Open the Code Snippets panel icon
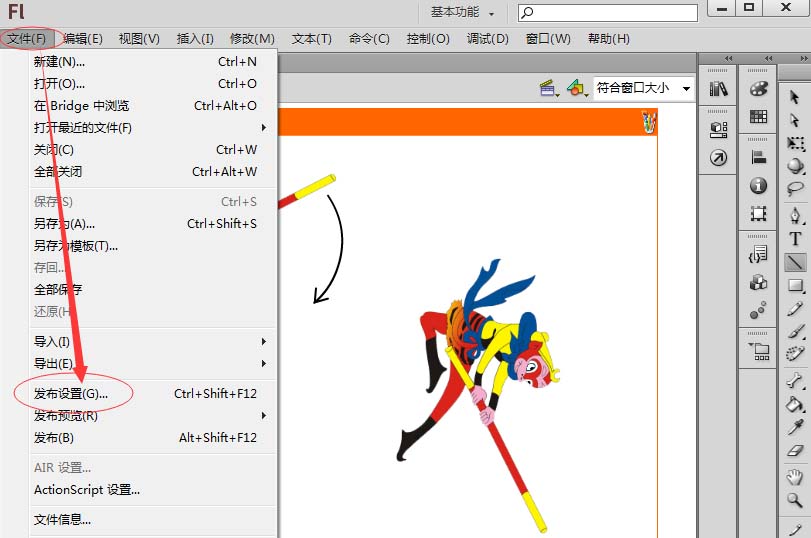This screenshot has width=811, height=538. [x=758, y=254]
